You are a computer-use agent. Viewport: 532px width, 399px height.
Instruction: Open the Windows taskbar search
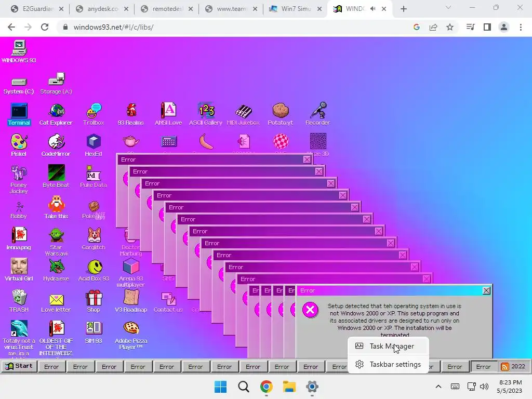(x=243, y=387)
